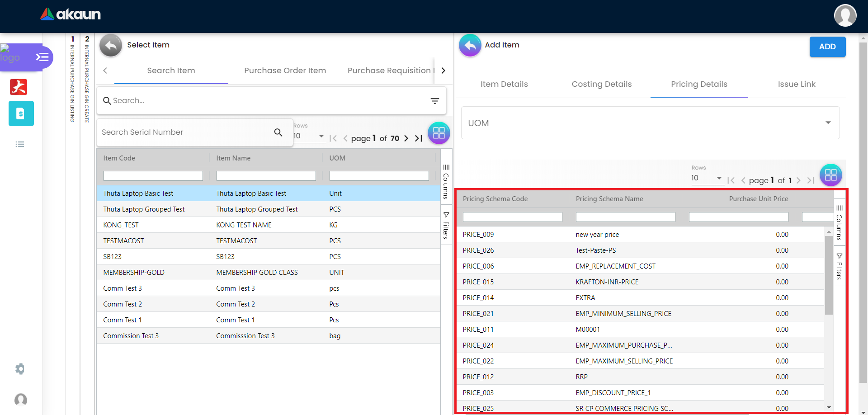Switch to the Costing Details tab
Viewport: 868px width, 415px height.
(x=601, y=84)
